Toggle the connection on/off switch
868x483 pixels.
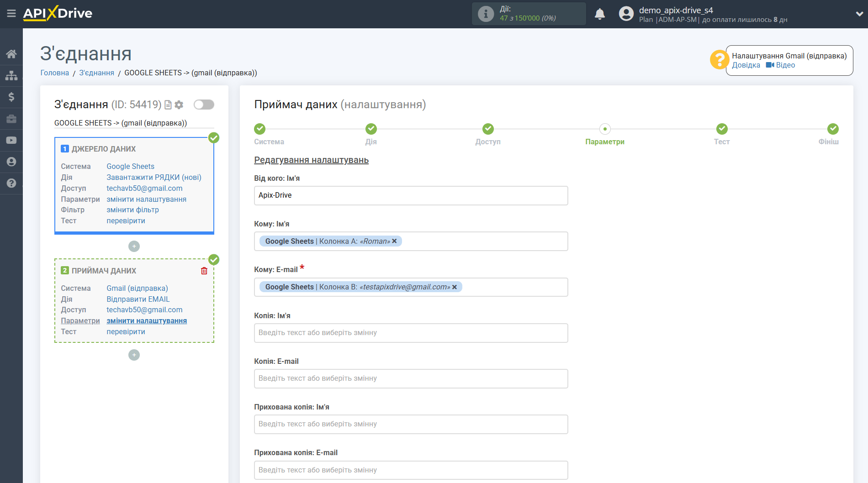204,105
